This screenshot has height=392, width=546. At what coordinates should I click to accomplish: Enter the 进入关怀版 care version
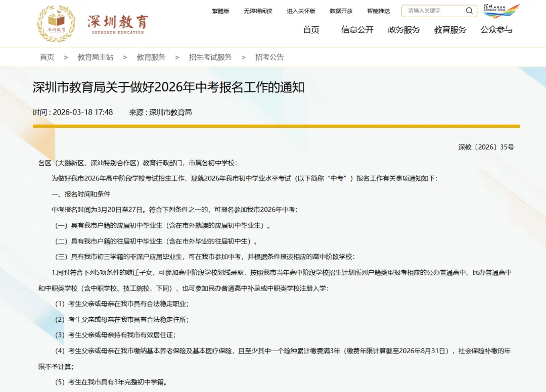[x=301, y=11]
